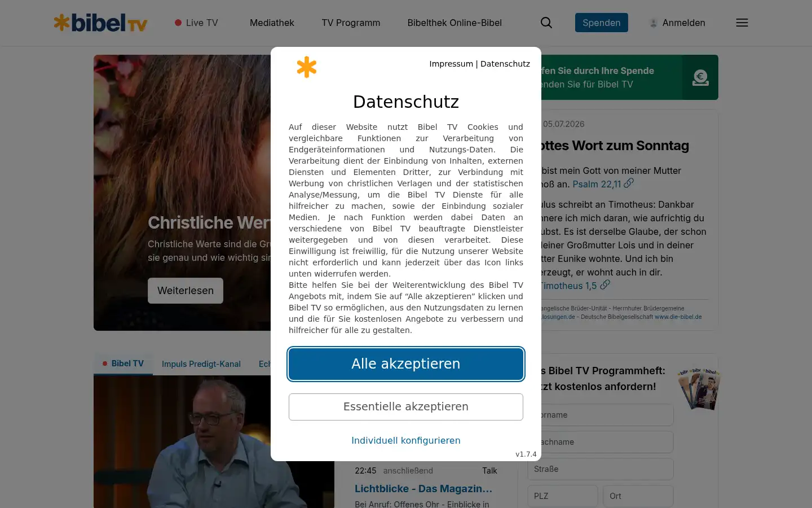The height and width of the screenshot is (508, 812).
Task: Click link icon next to Psalm 22,11
Action: (x=629, y=183)
